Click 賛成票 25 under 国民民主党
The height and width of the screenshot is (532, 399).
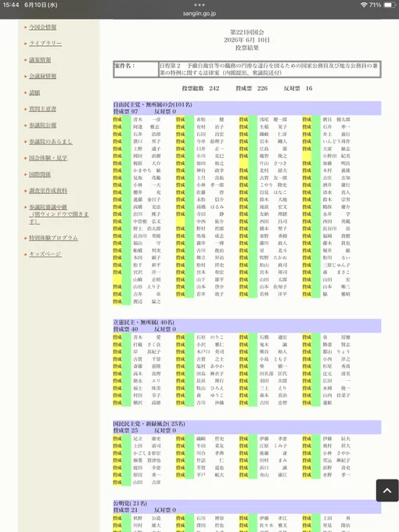[x=125, y=430]
